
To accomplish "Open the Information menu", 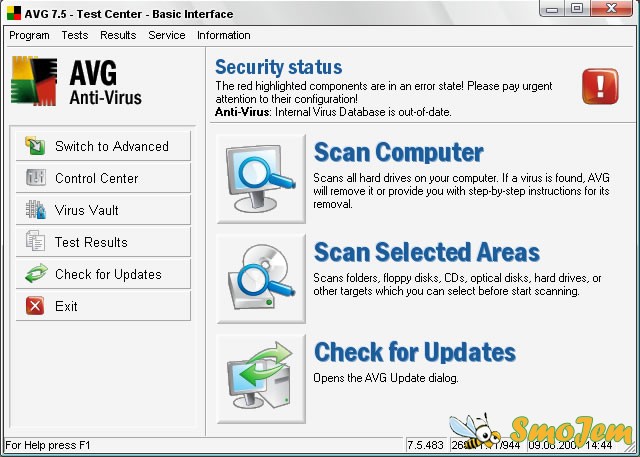I will tap(224, 35).
